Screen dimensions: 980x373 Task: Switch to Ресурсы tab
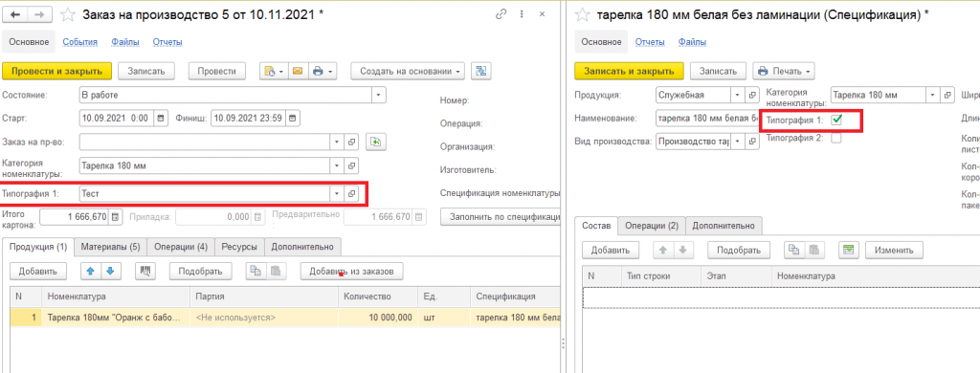(x=240, y=247)
